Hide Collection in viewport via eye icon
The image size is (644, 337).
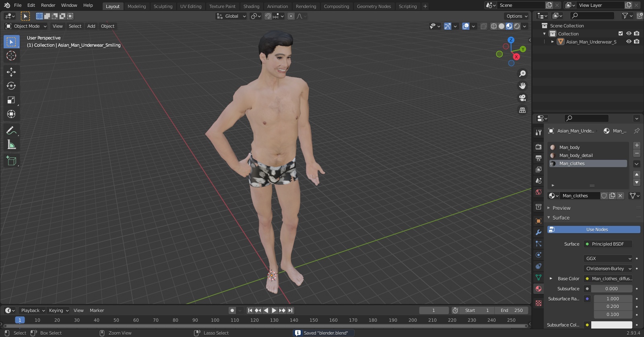(x=629, y=33)
